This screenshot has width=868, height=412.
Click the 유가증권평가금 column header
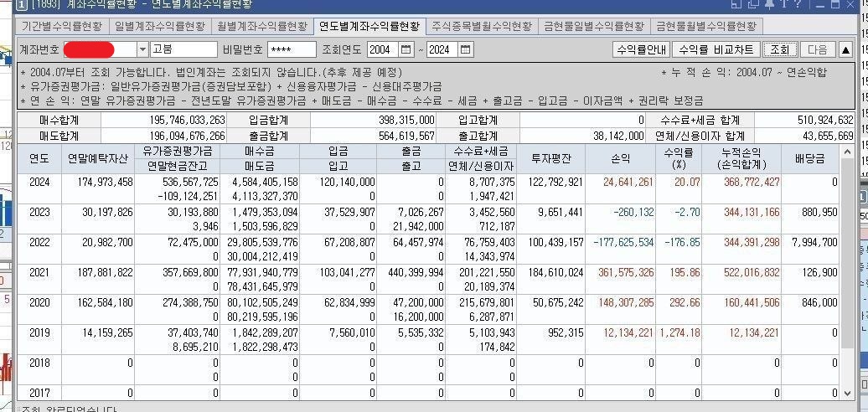tap(177, 151)
